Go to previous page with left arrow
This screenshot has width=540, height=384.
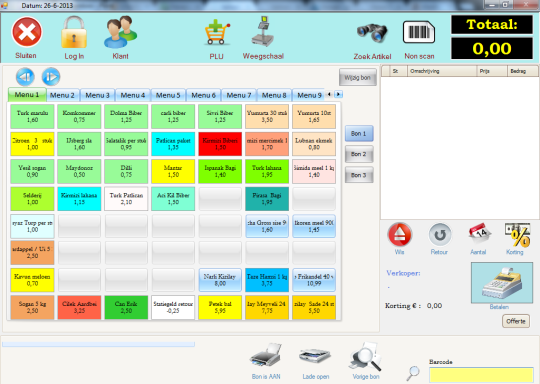pyautogui.click(x=25, y=76)
